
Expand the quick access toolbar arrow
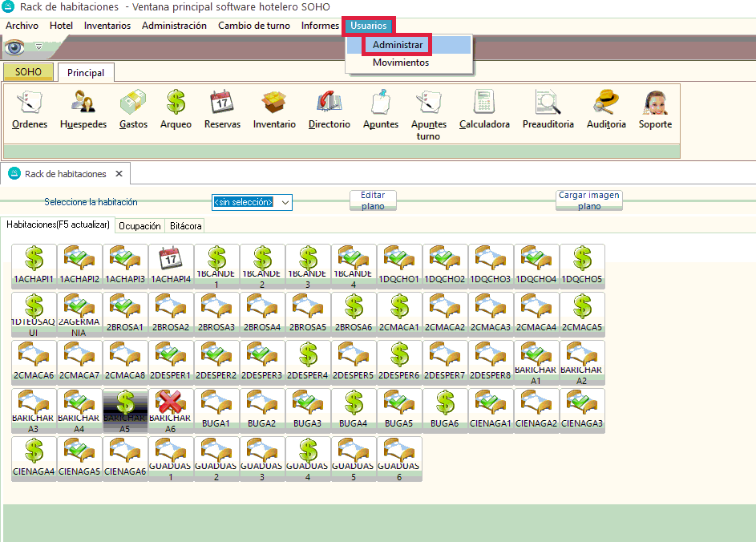pos(38,47)
